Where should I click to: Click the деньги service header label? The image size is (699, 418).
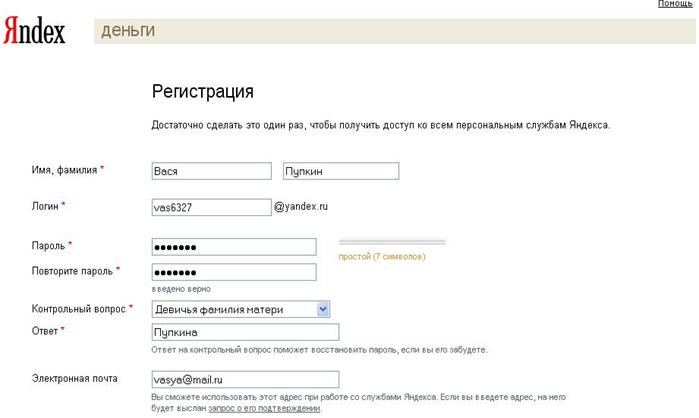[x=128, y=31]
